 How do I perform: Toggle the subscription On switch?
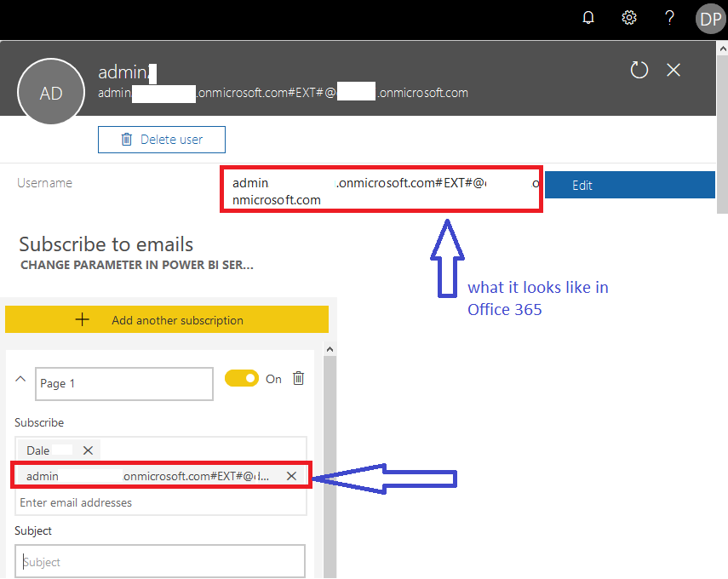[x=242, y=378]
